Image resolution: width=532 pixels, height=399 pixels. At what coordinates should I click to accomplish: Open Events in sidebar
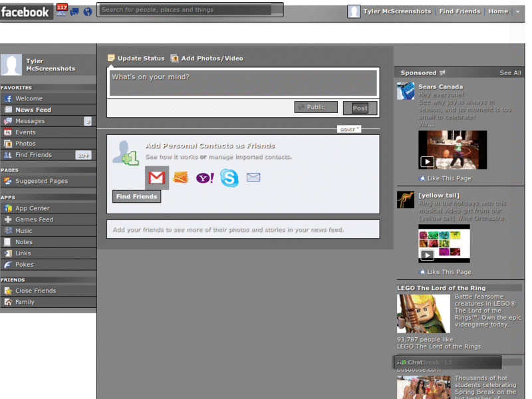(49, 132)
